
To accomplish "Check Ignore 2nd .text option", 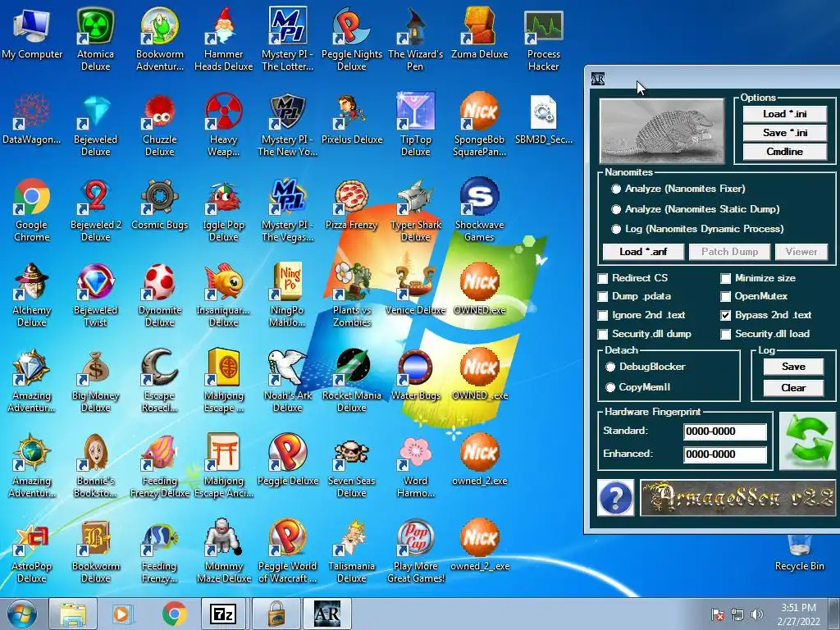I will pyautogui.click(x=603, y=316).
